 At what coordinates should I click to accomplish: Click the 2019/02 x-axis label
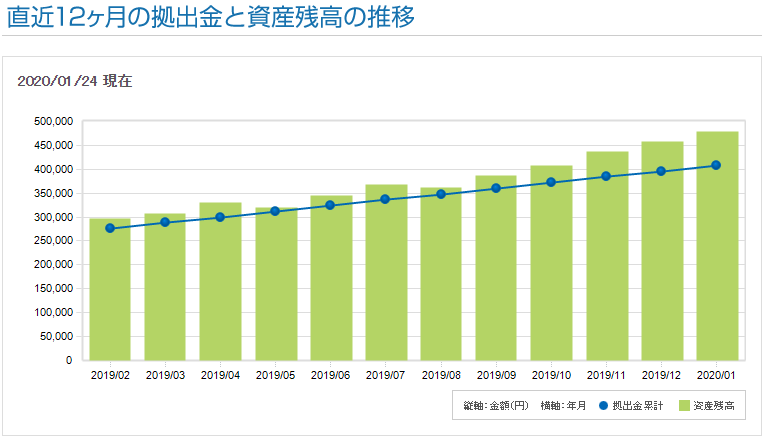click(x=110, y=375)
